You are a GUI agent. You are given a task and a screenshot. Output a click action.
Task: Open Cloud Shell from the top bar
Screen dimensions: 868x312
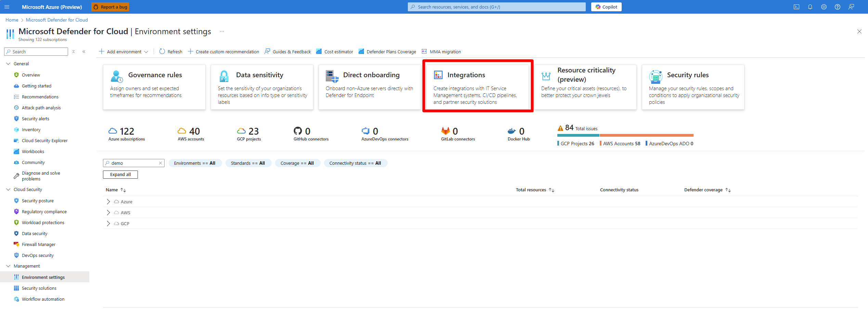(796, 7)
